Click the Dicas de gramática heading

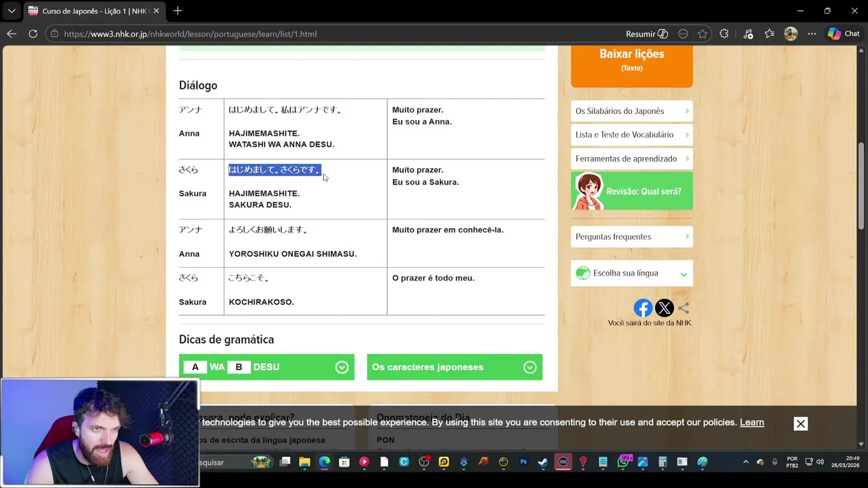pyautogui.click(x=226, y=340)
